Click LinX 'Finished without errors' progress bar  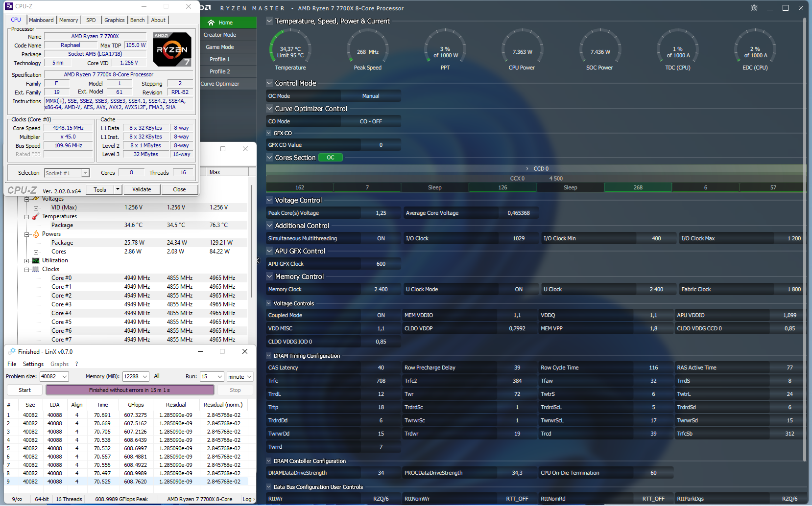pyautogui.click(x=130, y=390)
